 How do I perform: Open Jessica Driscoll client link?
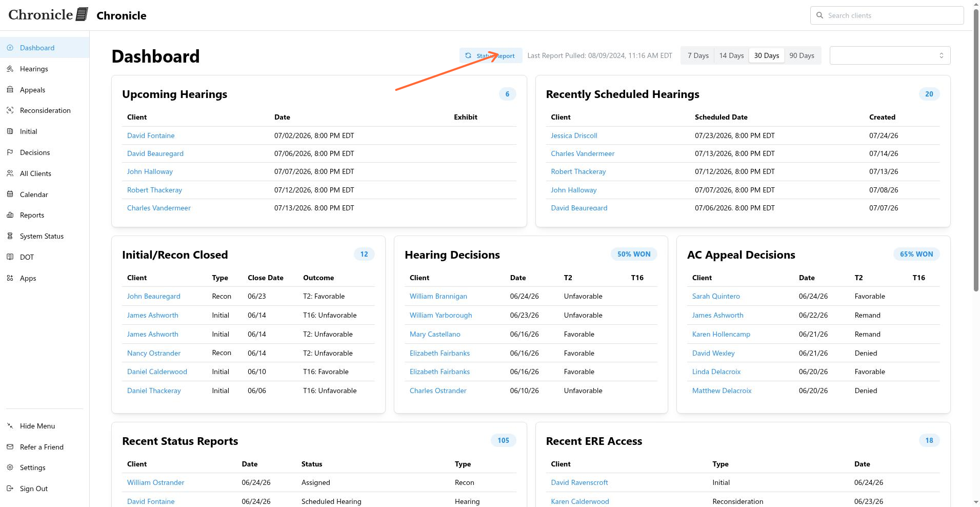click(574, 135)
